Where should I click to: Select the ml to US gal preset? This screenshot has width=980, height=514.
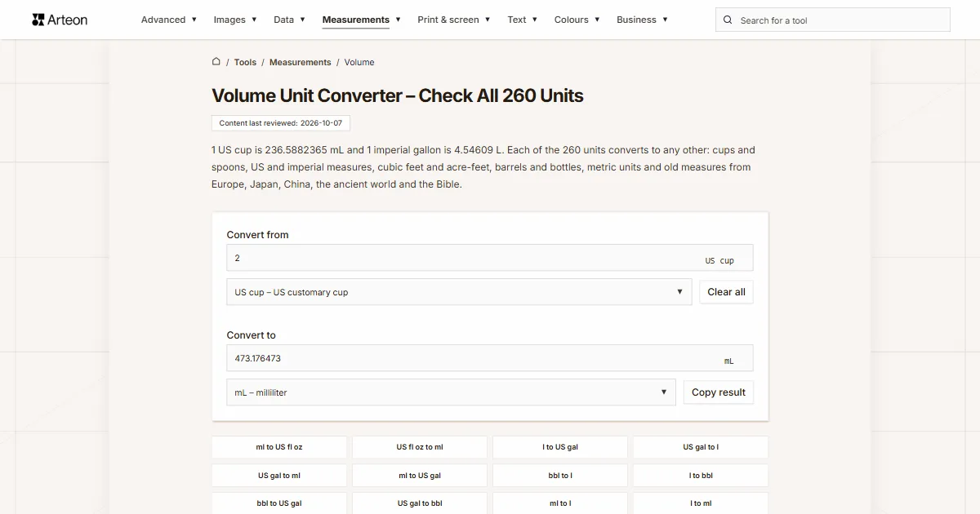click(x=420, y=476)
